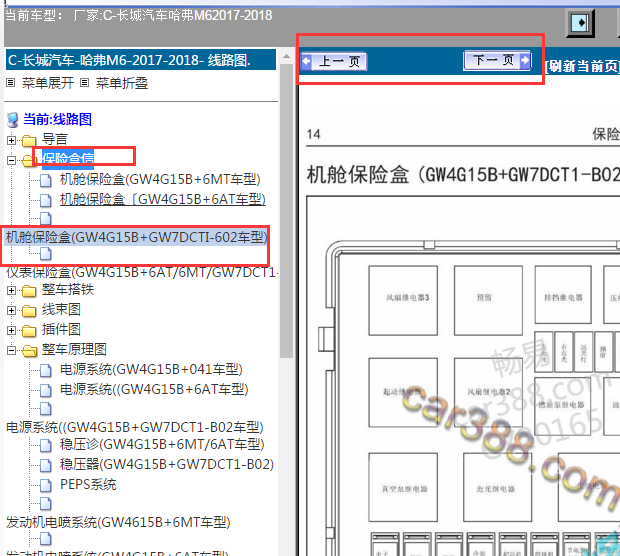Click the 上一页 previous page button
This screenshot has width=620, height=556.
334,61
